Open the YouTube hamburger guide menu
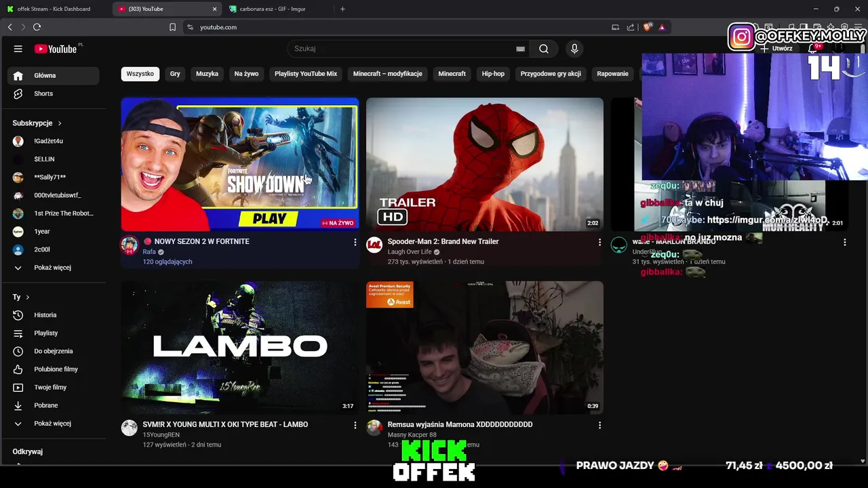The width and height of the screenshot is (868, 488). (18, 49)
